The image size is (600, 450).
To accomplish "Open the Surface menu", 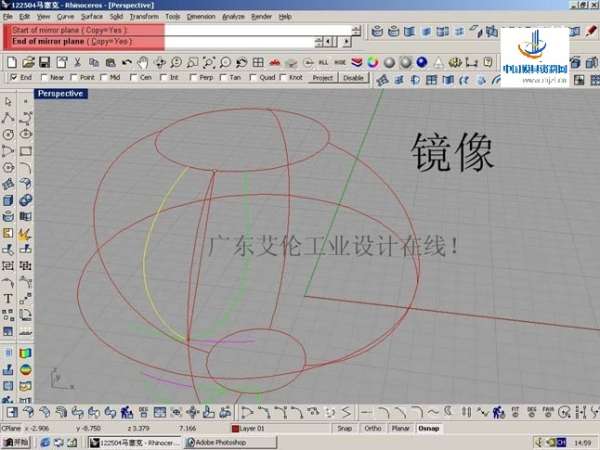I will [92, 16].
